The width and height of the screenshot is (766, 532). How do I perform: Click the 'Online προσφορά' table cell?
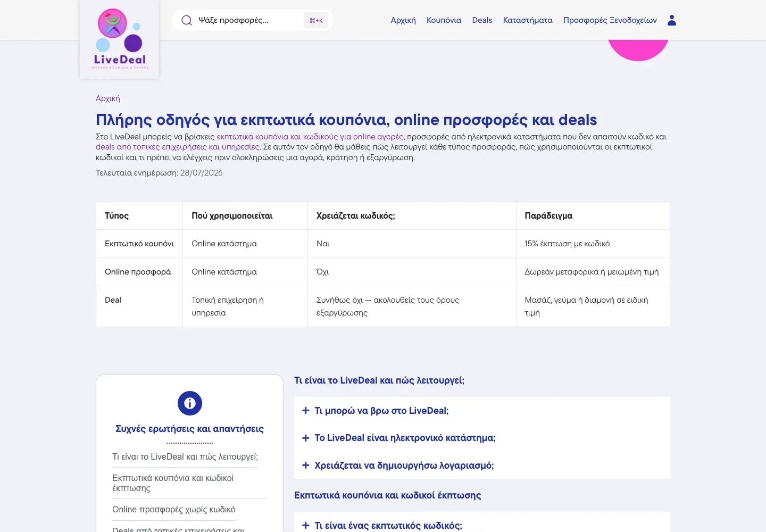[x=139, y=272]
